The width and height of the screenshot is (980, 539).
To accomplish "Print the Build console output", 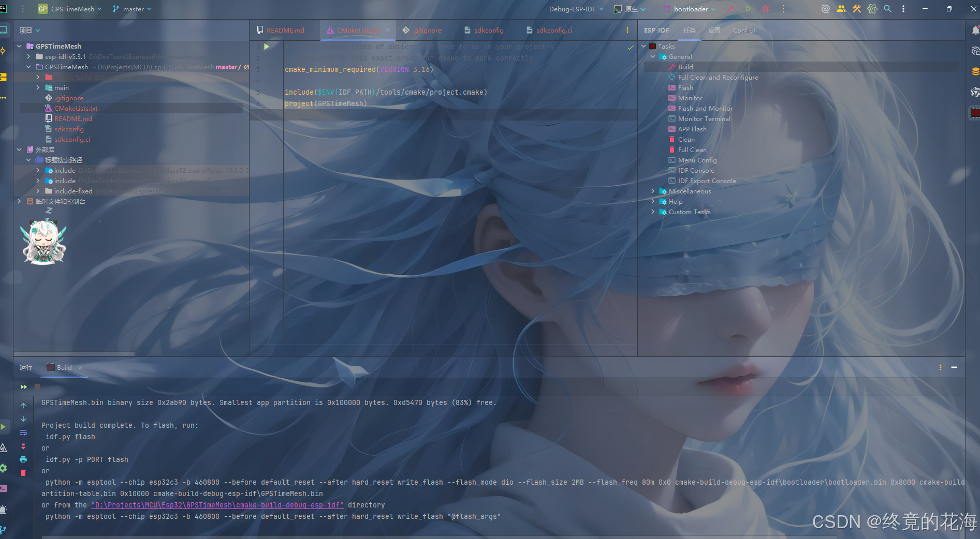I will click(23, 459).
